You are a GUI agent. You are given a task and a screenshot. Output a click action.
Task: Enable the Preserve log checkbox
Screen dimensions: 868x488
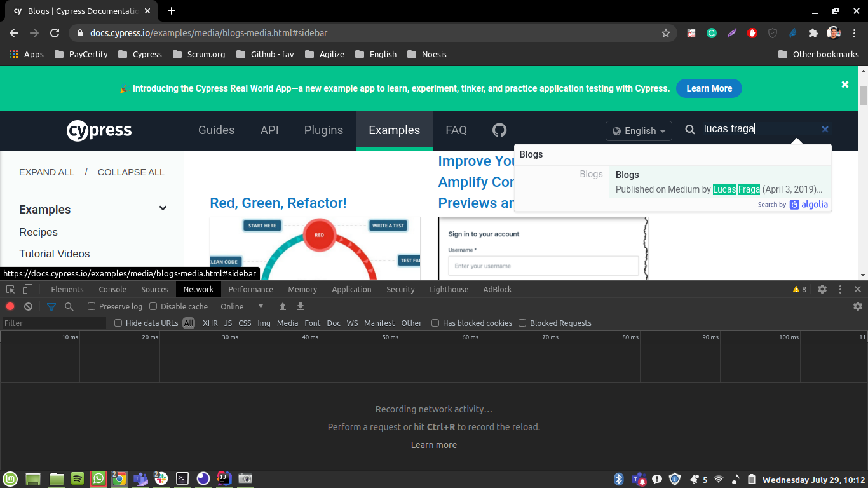[x=92, y=306]
